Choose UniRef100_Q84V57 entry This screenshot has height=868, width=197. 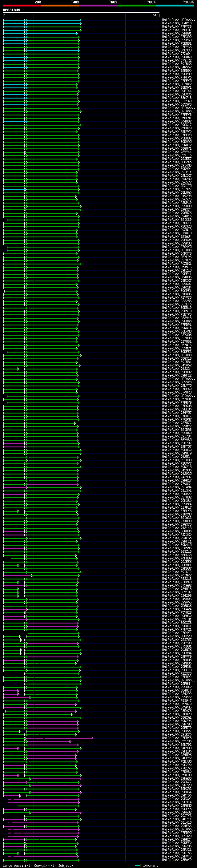(177, 413)
